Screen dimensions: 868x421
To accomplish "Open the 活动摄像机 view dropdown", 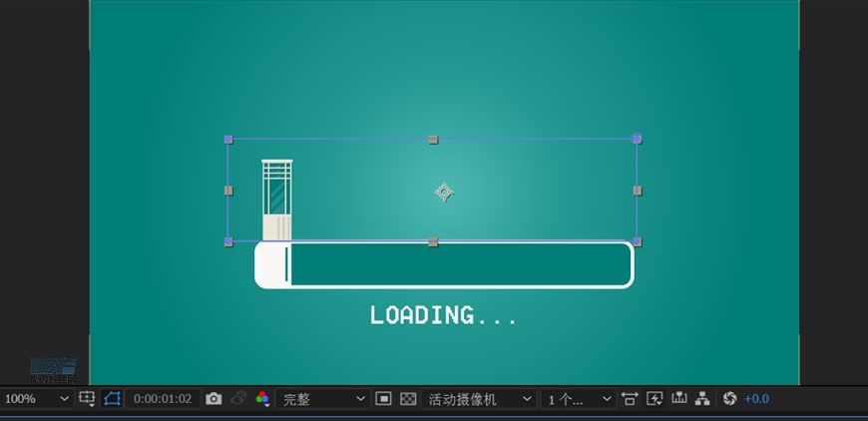I will [x=479, y=399].
